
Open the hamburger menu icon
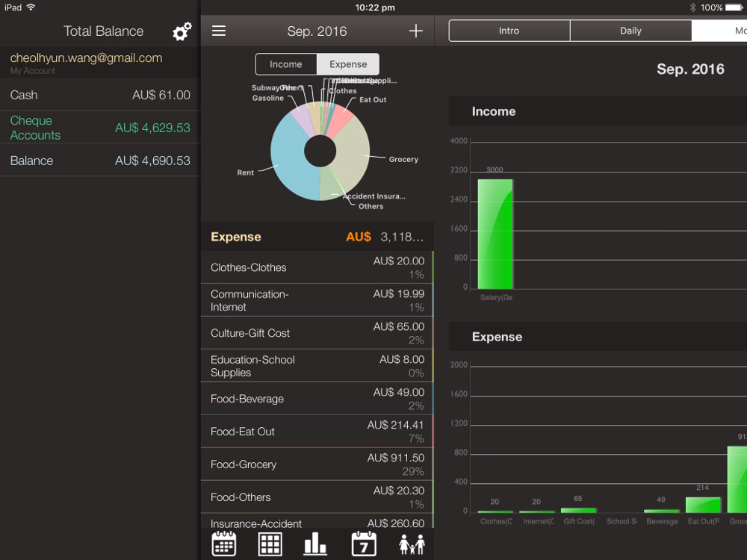219,31
